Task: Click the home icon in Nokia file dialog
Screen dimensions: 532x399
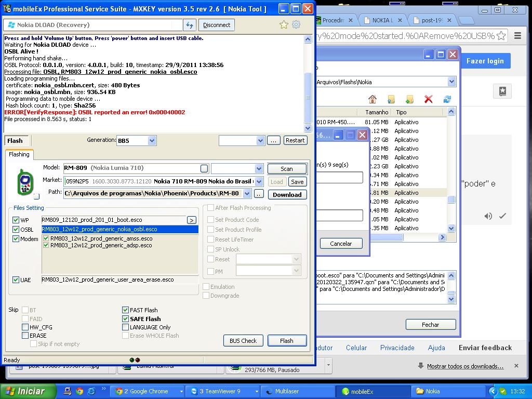Action: (x=372, y=99)
